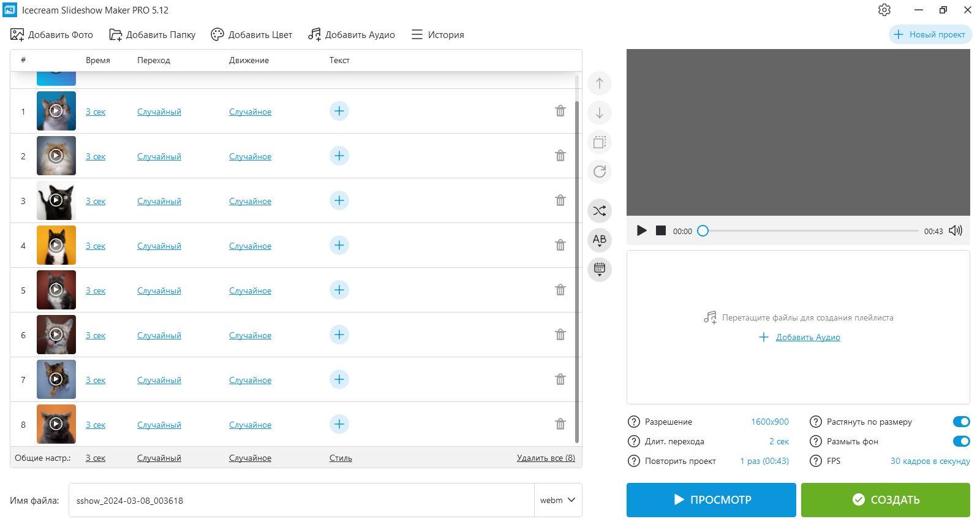Change transition duration 2 сек
980x527 pixels.
click(779, 441)
